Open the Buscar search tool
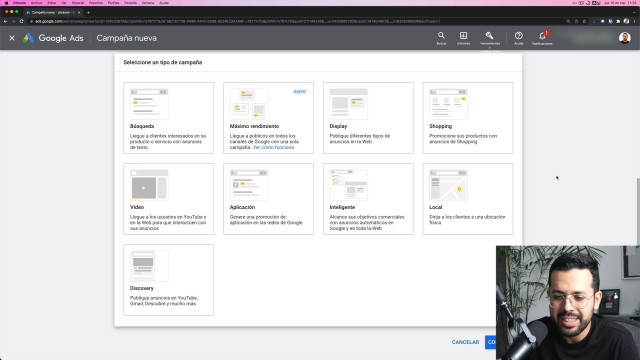640x360 pixels. pyautogui.click(x=441, y=38)
